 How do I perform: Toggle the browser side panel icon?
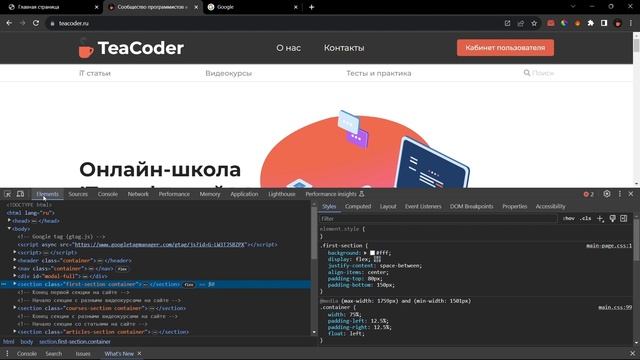click(604, 23)
